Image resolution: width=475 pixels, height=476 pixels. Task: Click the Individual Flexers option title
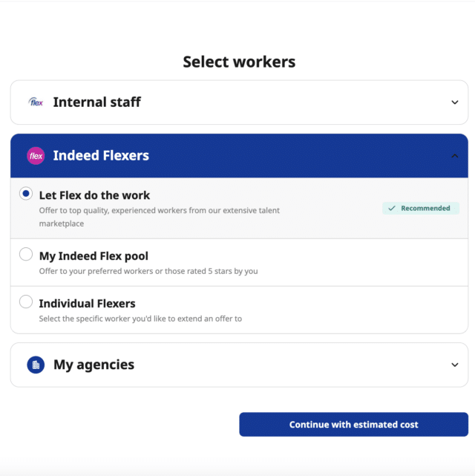click(x=87, y=304)
